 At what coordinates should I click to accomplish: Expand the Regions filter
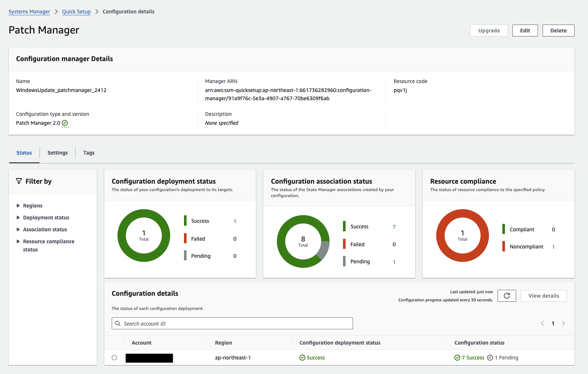18,206
